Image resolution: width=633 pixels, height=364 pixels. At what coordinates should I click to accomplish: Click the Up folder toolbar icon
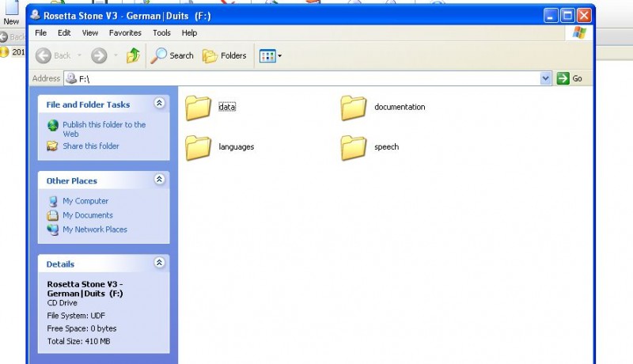(x=133, y=55)
